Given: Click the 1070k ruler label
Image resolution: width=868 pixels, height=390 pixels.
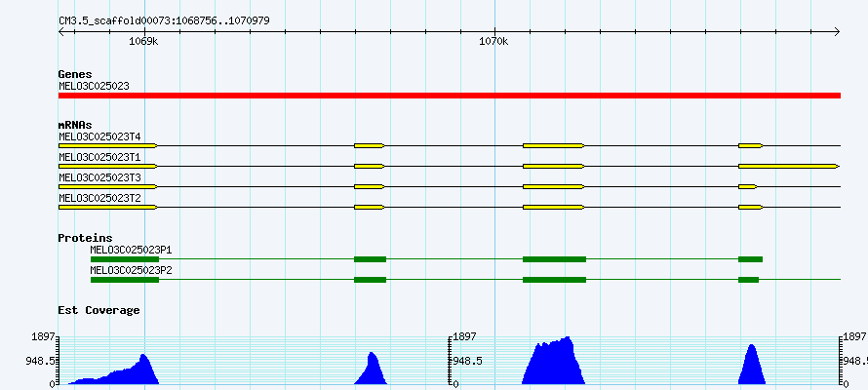Looking at the screenshot, I should point(493,42).
